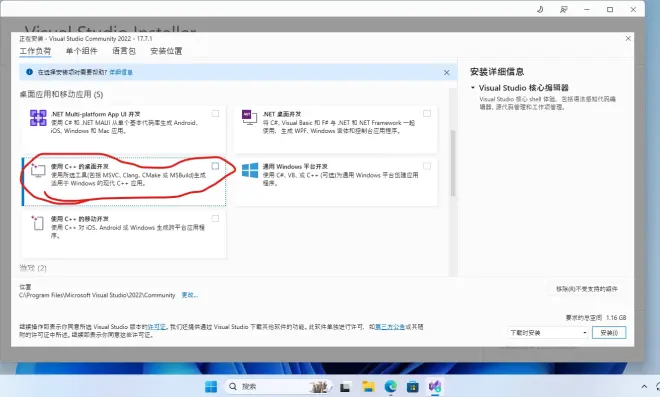Launch Microsoft Edge from the taskbar

(x=391, y=386)
